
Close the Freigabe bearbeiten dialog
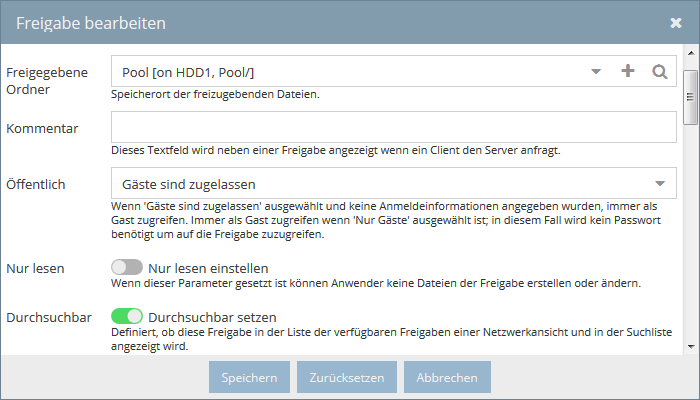pos(676,23)
